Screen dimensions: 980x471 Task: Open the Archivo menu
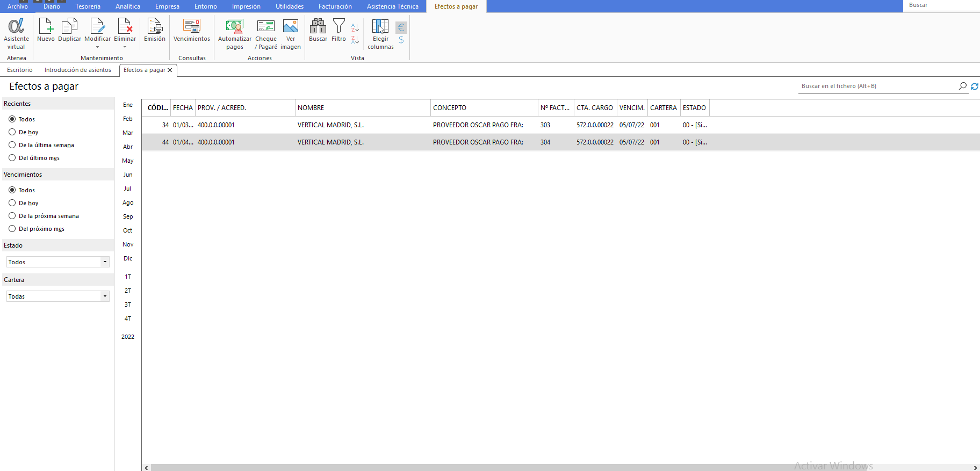tap(18, 6)
